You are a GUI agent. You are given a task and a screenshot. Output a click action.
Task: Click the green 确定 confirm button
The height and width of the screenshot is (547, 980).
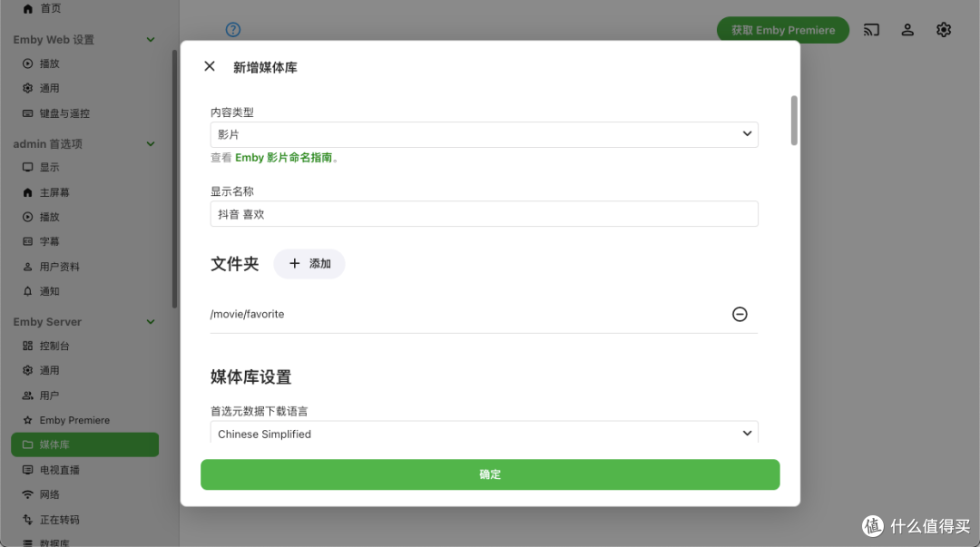[490, 474]
